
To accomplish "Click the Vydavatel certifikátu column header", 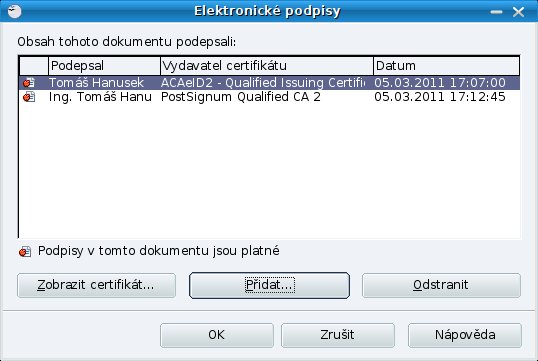I will click(x=267, y=66).
